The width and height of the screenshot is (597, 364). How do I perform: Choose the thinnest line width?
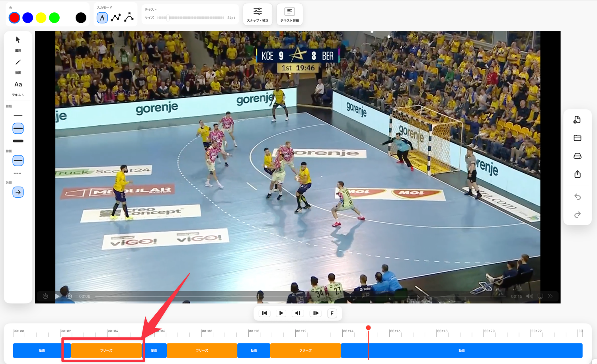18,116
